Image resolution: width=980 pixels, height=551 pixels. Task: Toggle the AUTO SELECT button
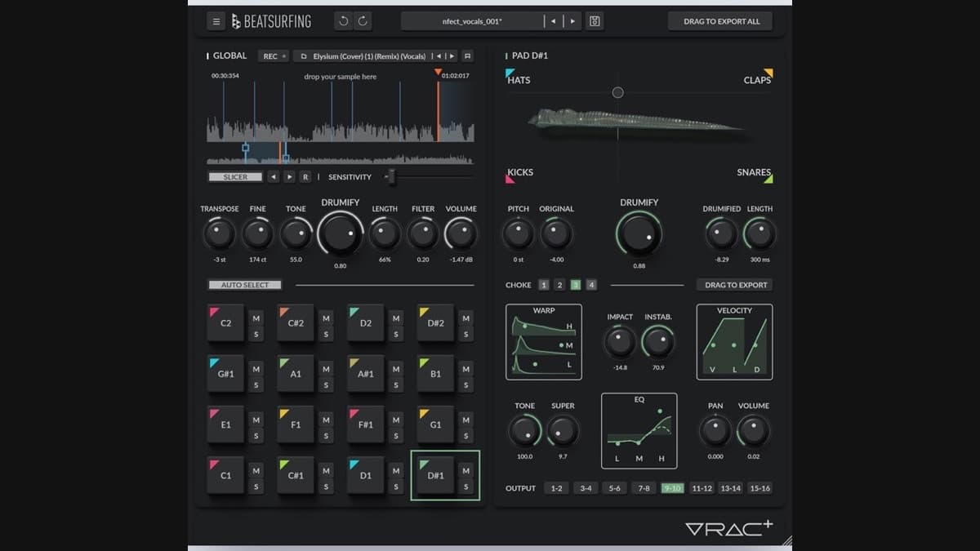click(x=244, y=285)
